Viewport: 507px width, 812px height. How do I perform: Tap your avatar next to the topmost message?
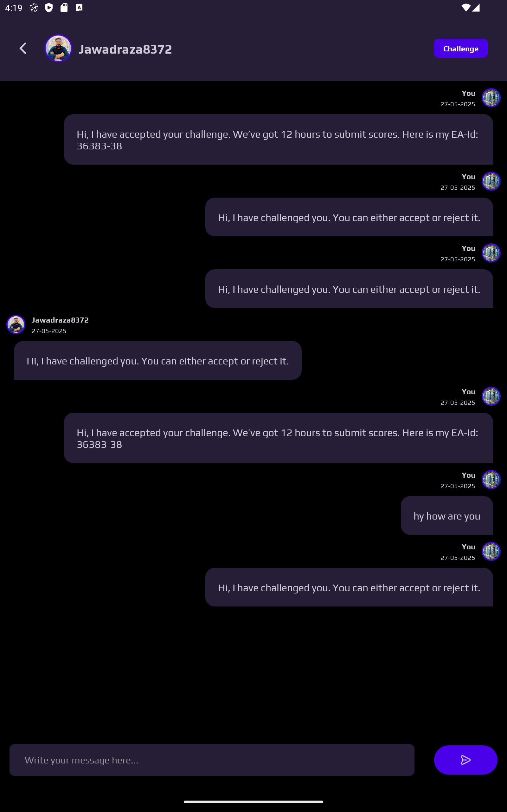tap(491, 98)
